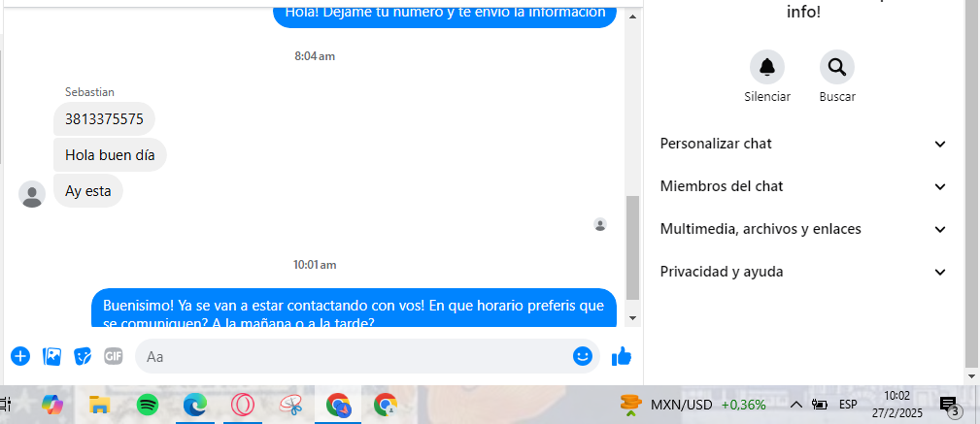Send a thumbs-up like
The width and height of the screenshot is (980, 424).
(x=622, y=356)
